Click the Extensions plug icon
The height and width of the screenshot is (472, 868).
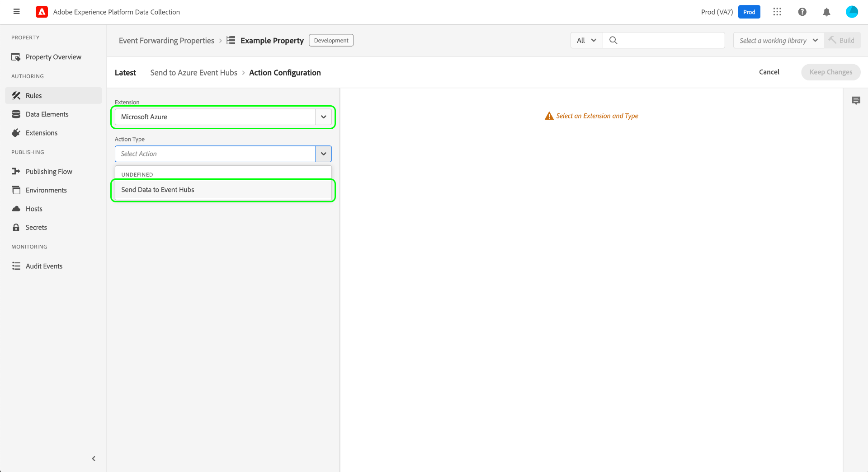click(x=16, y=133)
